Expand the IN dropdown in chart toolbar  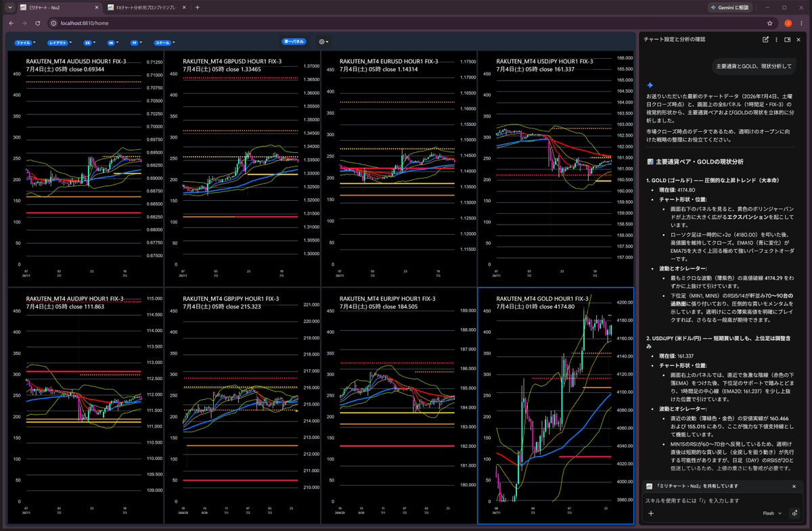point(112,42)
